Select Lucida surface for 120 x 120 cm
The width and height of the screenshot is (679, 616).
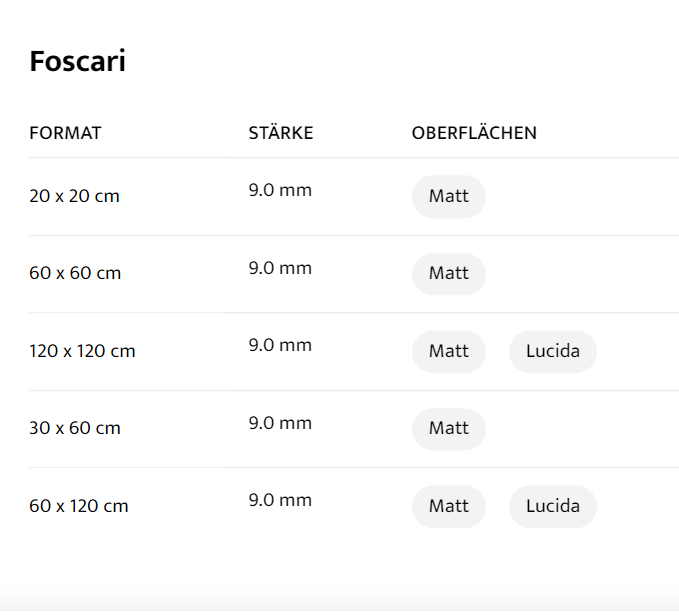coord(552,351)
